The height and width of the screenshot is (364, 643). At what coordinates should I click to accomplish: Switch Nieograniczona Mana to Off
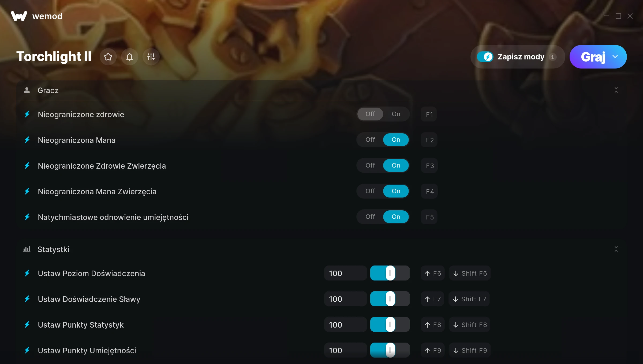point(370,140)
